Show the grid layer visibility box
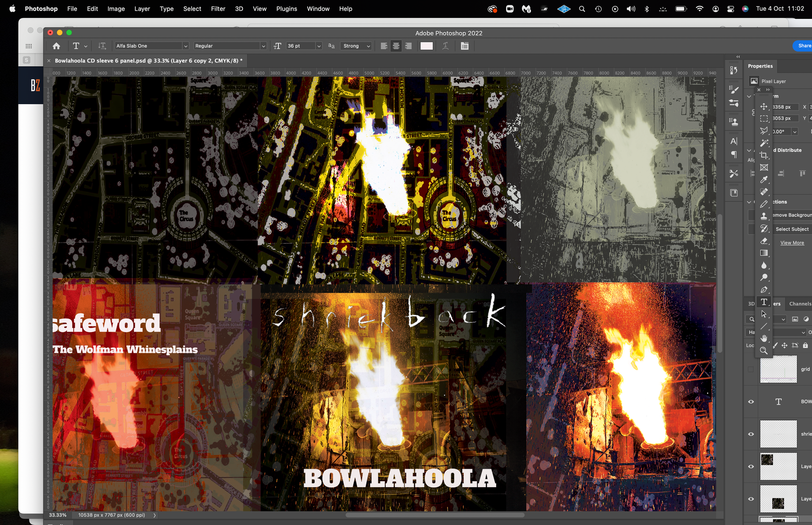The height and width of the screenshot is (525, 812). point(751,369)
